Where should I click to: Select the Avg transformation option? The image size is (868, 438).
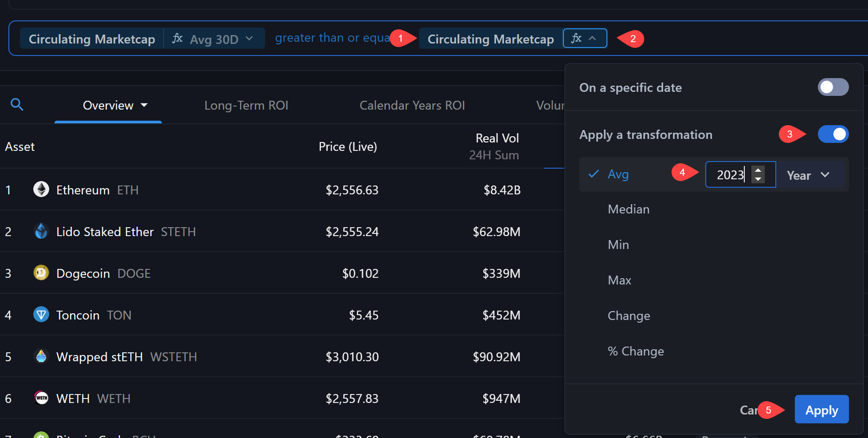tap(618, 174)
